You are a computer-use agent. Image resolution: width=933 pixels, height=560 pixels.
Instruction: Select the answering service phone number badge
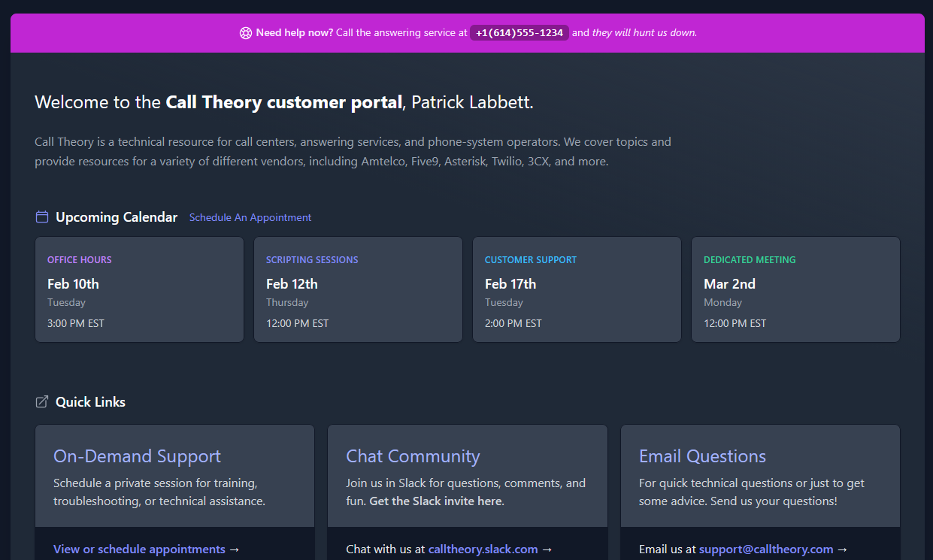click(x=520, y=33)
